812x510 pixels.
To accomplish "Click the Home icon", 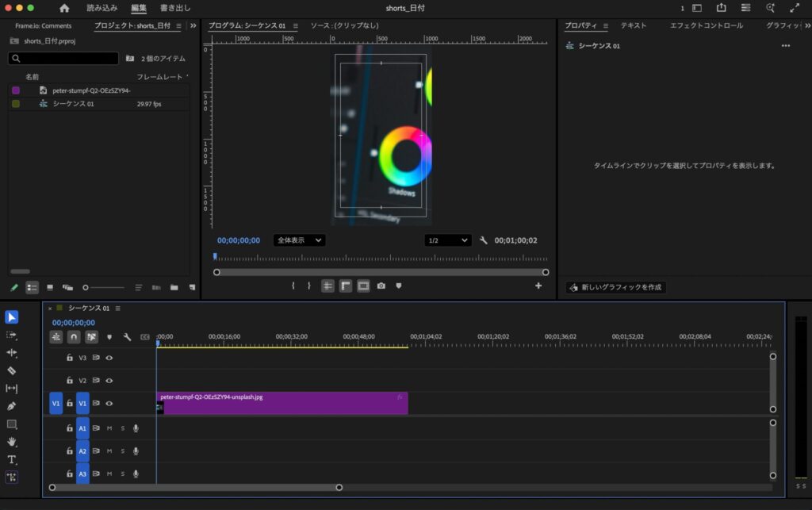I will 64,8.
